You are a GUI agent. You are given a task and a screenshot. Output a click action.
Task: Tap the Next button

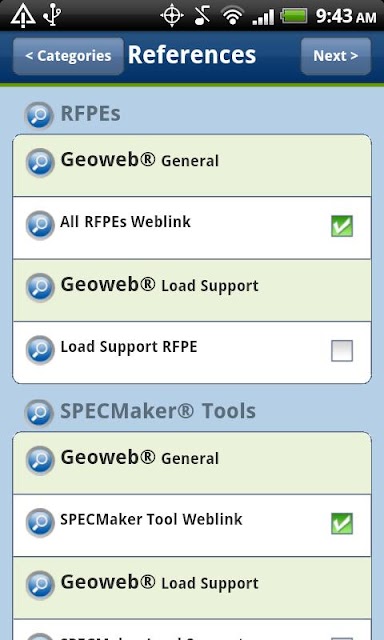point(336,56)
